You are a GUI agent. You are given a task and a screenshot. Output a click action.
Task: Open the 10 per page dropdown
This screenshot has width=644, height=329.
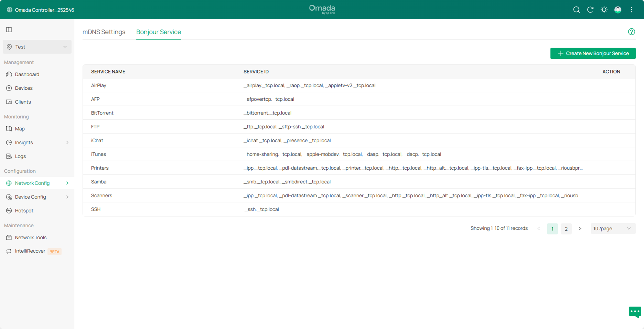[x=613, y=228]
